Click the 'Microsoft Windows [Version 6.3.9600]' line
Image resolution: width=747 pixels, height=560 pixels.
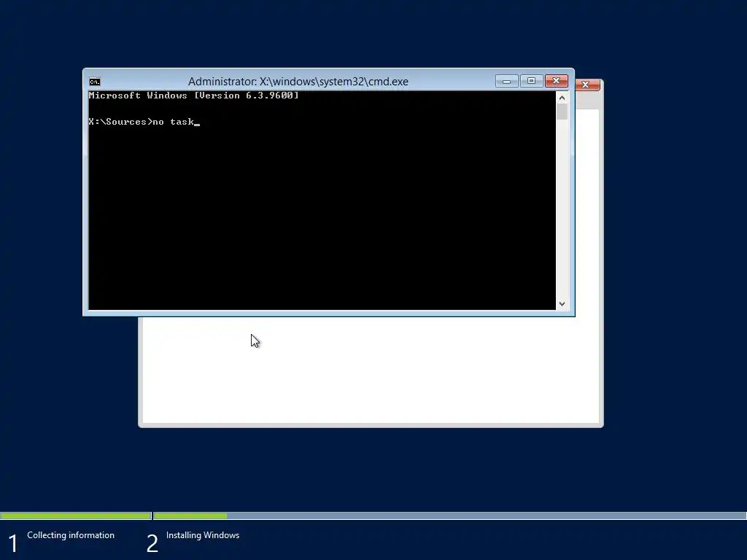pyautogui.click(x=193, y=96)
